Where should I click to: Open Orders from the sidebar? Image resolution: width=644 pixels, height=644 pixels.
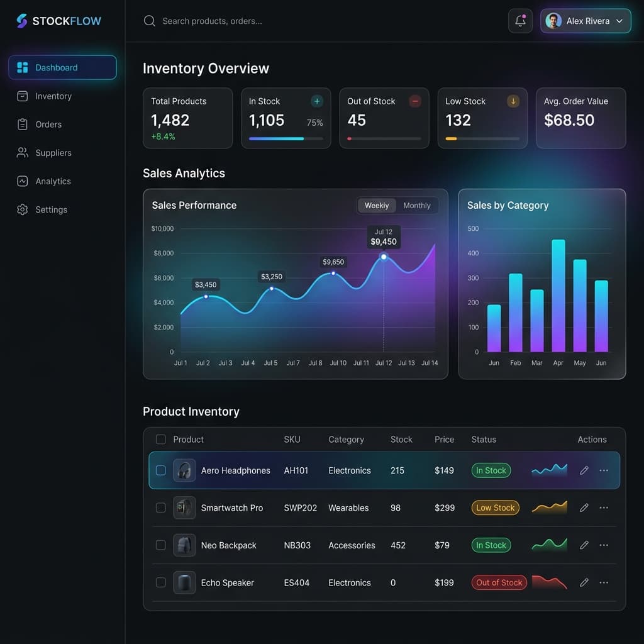click(48, 125)
